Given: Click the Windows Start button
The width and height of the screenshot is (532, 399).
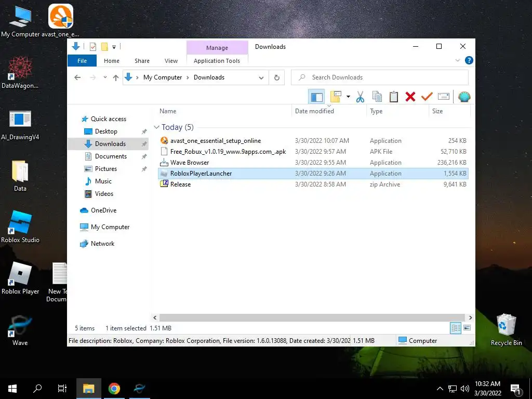Looking at the screenshot, I should pos(12,389).
